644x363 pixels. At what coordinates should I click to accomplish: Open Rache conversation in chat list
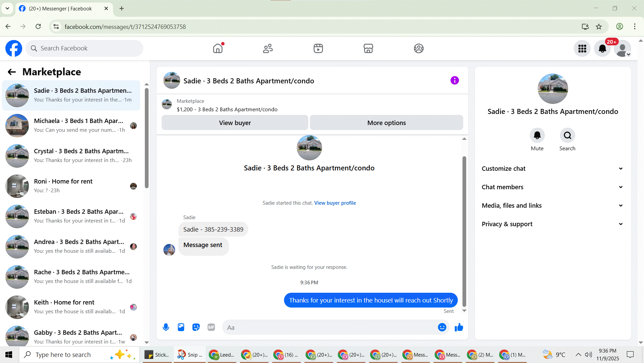point(71,277)
